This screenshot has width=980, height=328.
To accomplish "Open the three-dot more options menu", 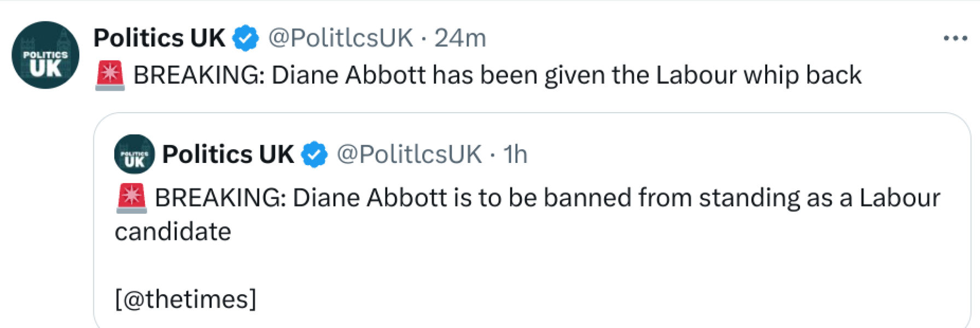I will (x=955, y=38).
